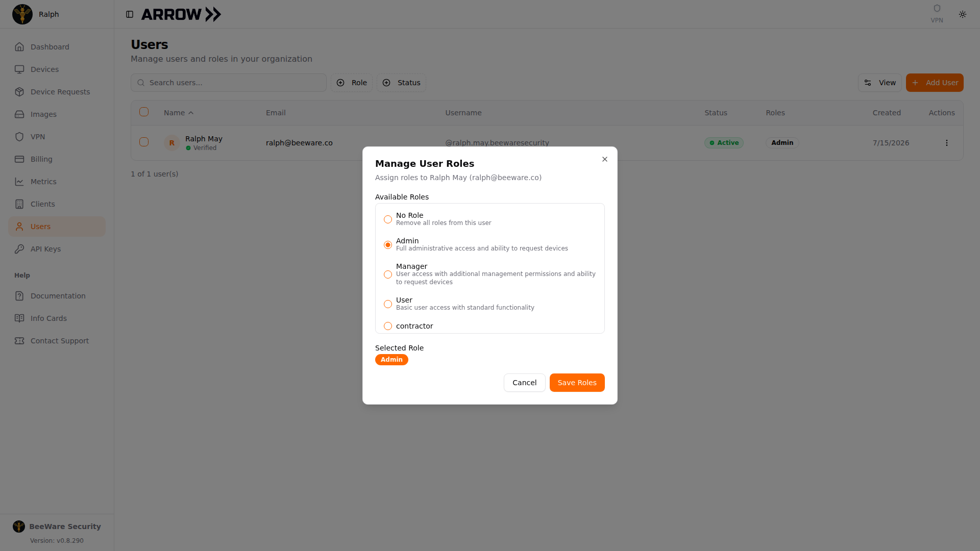Open Clients page from sidebar
Image resolution: width=980 pixels, height=551 pixels.
pyautogui.click(x=57, y=204)
